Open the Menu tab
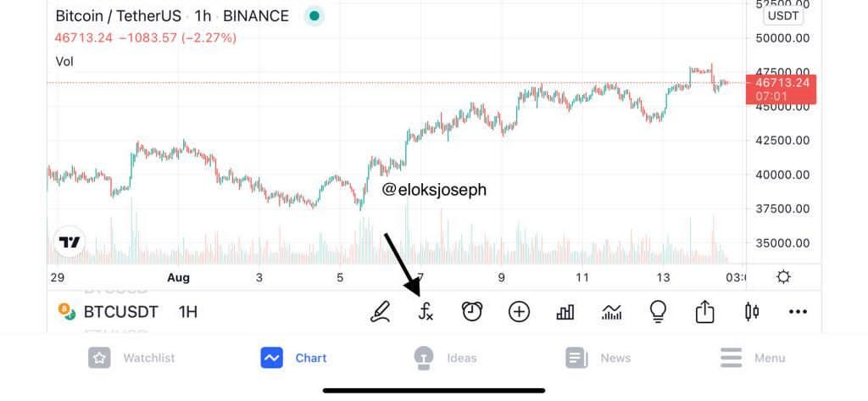 (753, 358)
